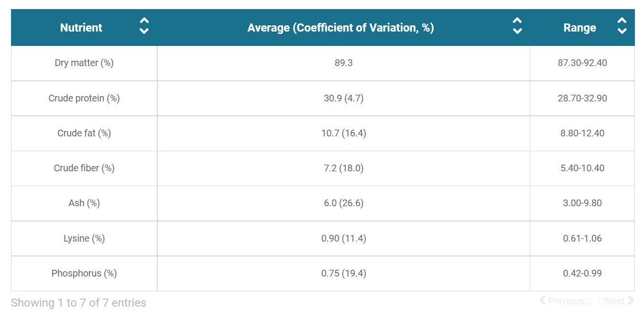Image resolution: width=644 pixels, height=310 pixels.
Task: Click the Average column sort arrows icon
Action: click(517, 26)
